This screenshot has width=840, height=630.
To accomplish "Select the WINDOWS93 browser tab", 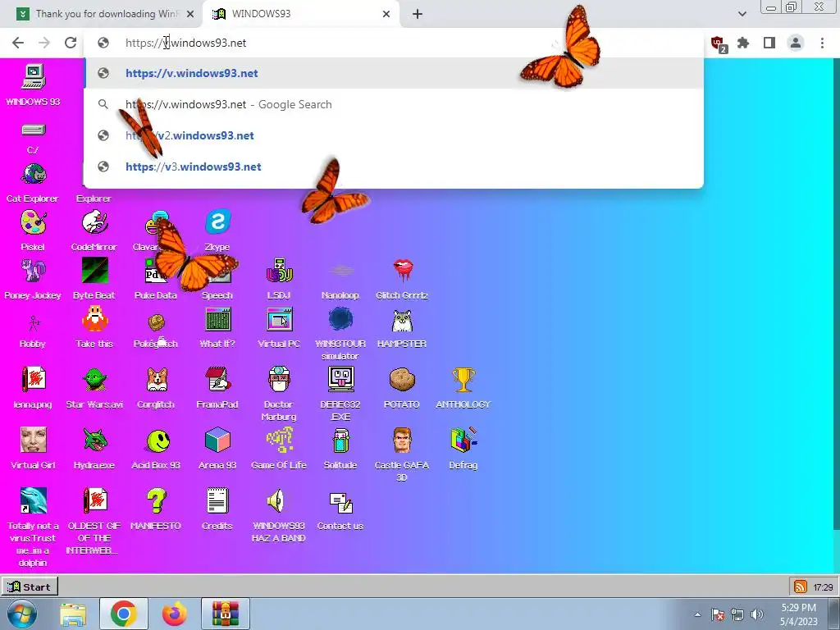I will coord(302,14).
